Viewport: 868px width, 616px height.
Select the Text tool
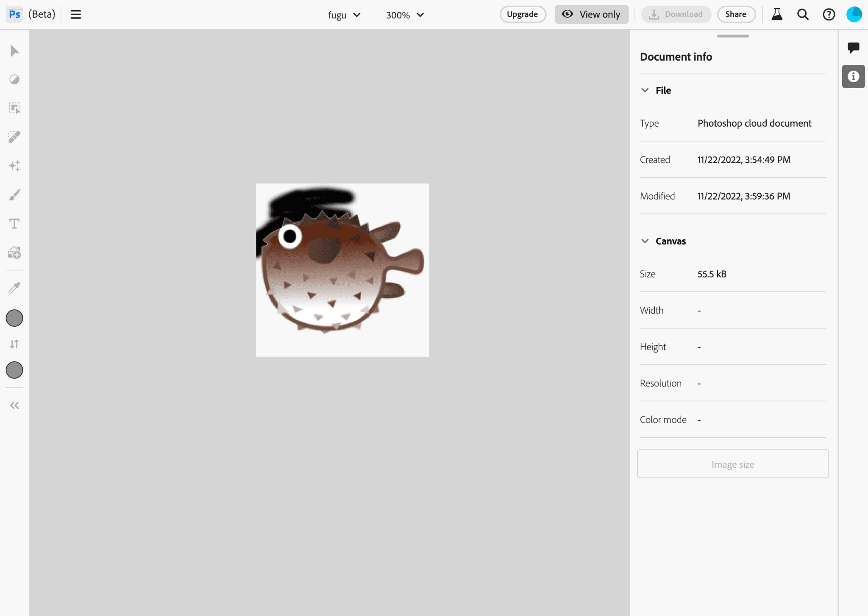tap(15, 223)
